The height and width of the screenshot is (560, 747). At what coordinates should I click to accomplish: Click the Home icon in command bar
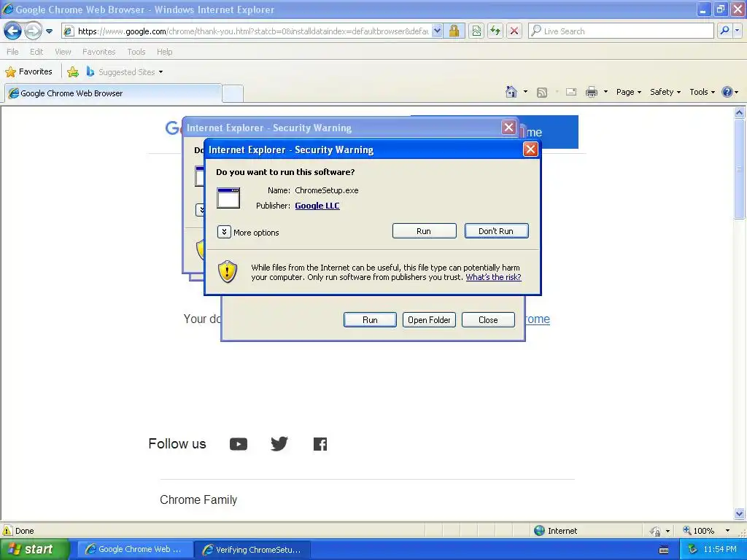(511, 92)
